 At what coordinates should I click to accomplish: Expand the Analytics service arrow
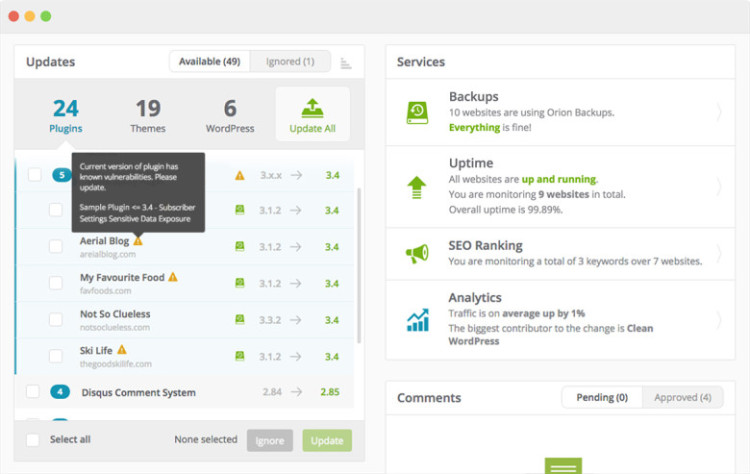[719, 320]
